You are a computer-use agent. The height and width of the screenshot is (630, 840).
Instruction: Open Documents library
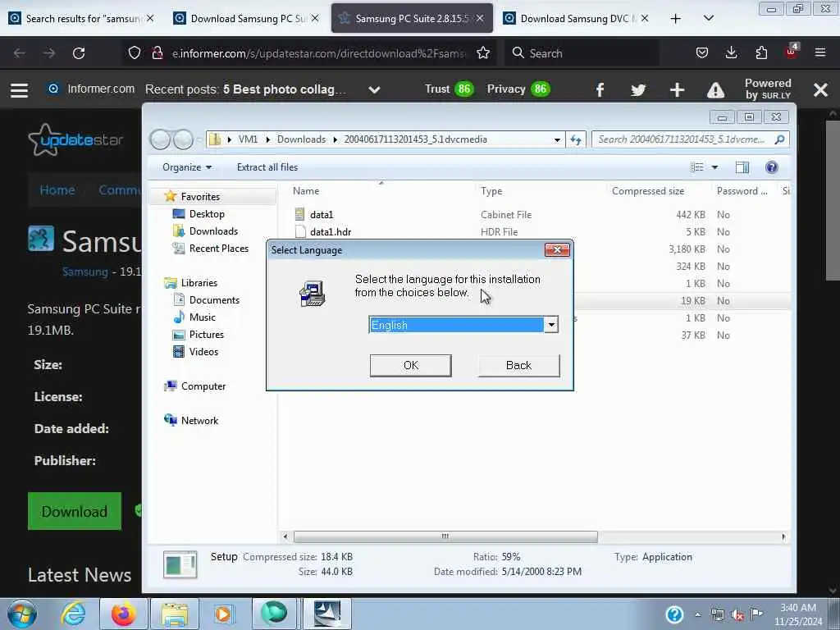pyautogui.click(x=214, y=300)
